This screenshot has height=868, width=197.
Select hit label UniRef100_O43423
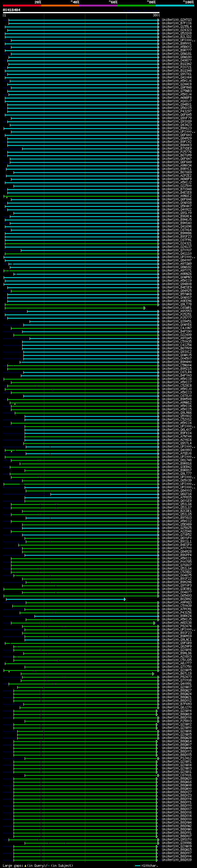(x=177, y=125)
